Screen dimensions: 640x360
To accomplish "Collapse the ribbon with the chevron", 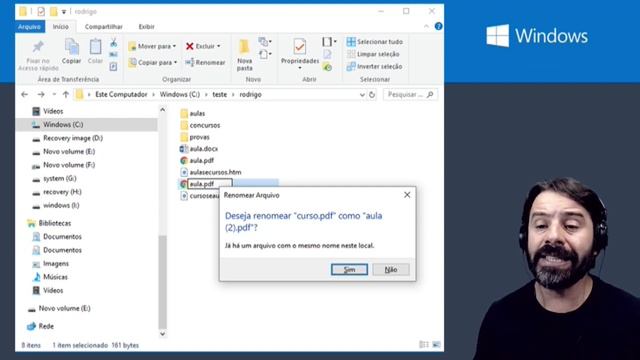I will 426,27.
